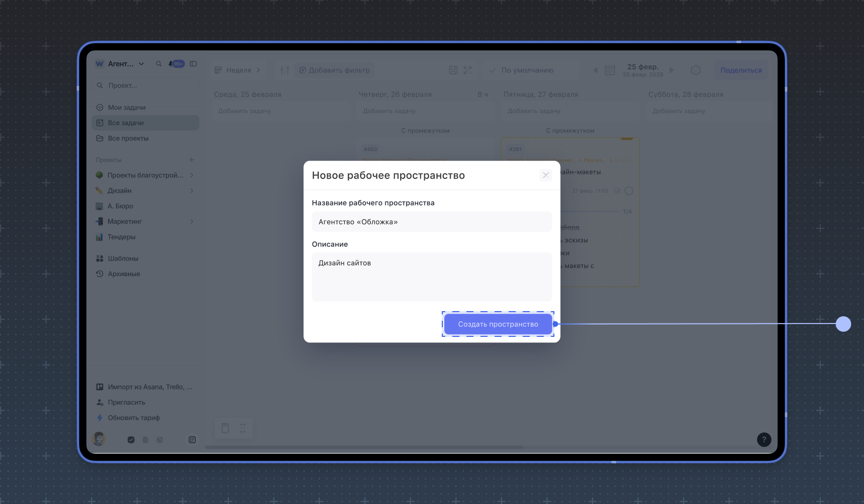Click the help question mark button
The height and width of the screenshot is (504, 864).
point(764,439)
